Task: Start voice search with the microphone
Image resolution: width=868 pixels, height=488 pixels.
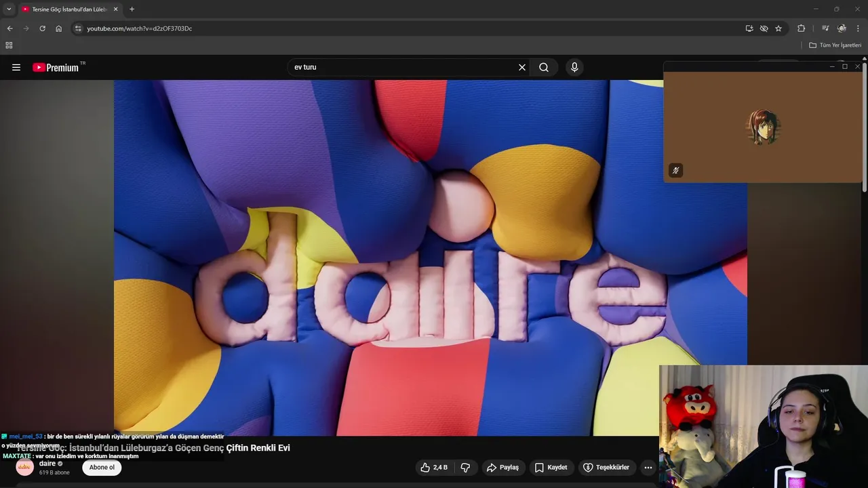Action: [574, 67]
